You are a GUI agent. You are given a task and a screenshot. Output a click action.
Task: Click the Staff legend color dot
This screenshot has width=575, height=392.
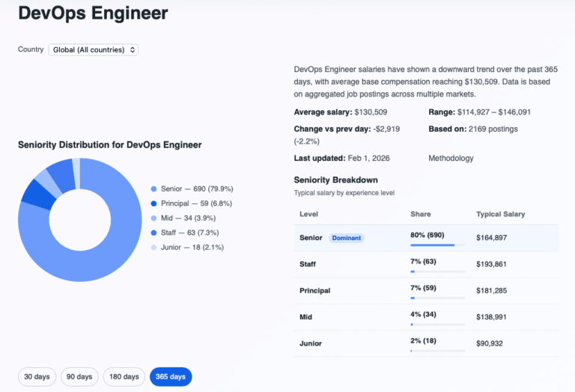click(153, 233)
